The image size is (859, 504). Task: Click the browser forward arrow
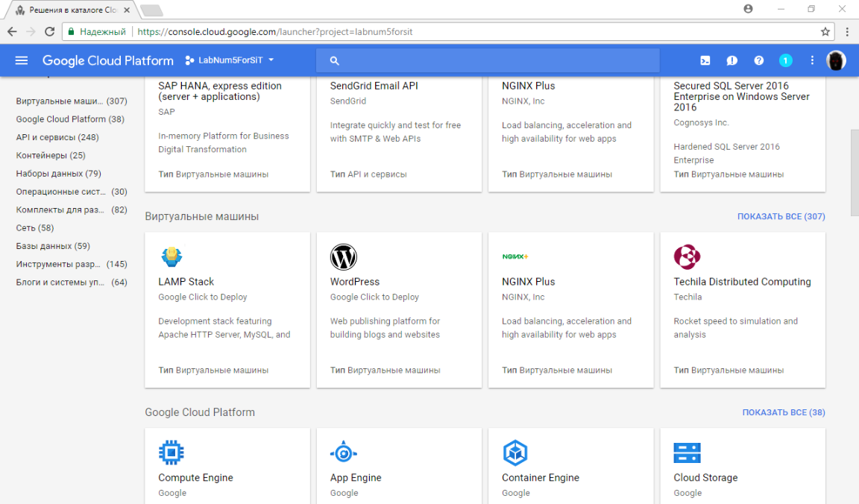pyautogui.click(x=31, y=32)
